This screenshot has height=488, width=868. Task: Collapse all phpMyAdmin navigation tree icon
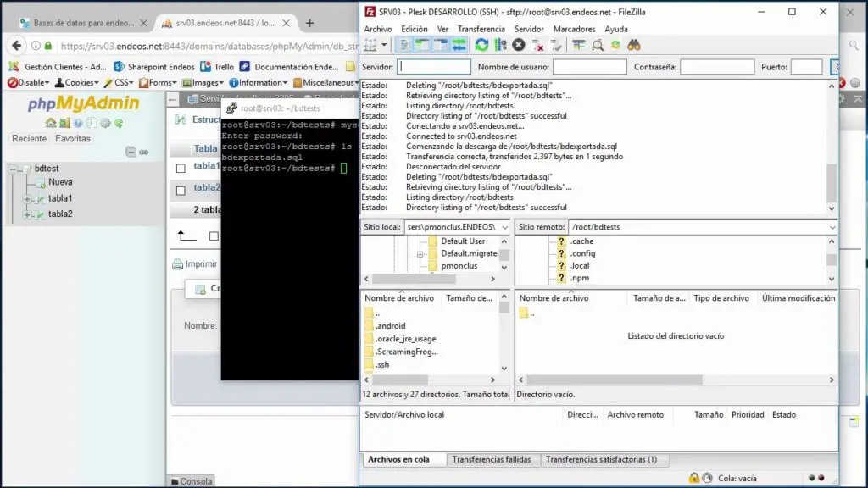point(131,152)
